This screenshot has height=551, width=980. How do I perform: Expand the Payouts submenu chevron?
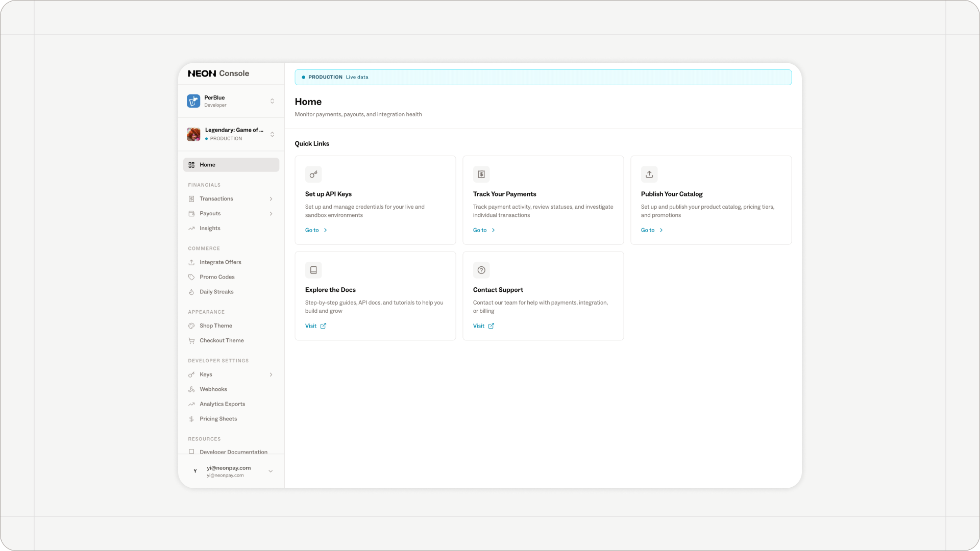click(271, 214)
